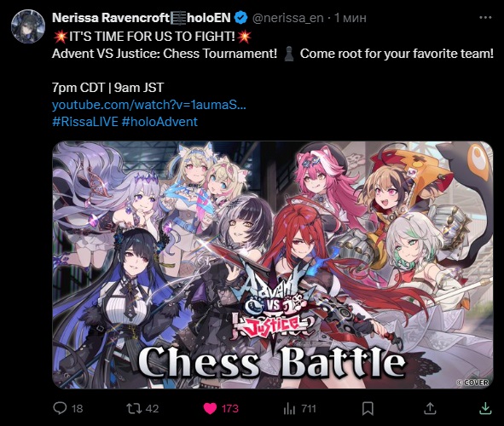Open the reply speech bubble icon
The image size is (504, 426).
coord(60,408)
